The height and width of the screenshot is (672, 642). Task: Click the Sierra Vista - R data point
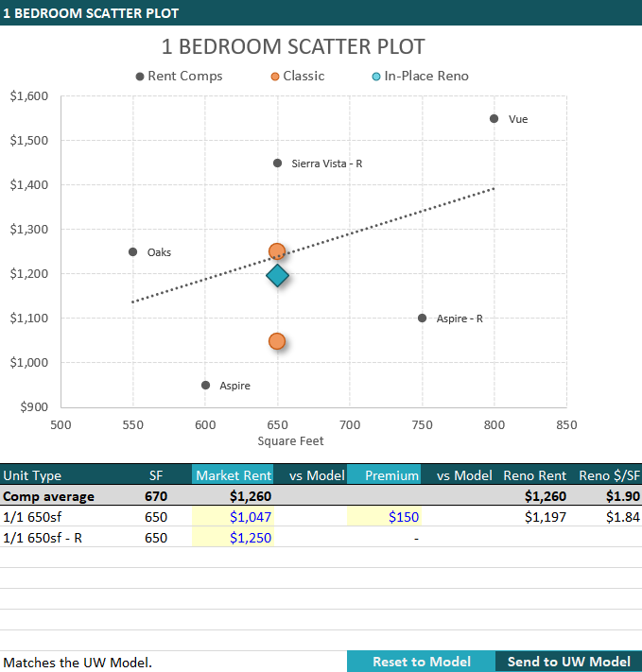pyautogui.click(x=277, y=164)
